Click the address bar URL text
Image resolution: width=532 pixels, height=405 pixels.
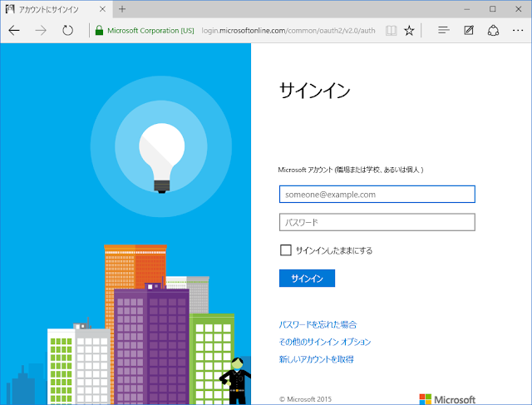[288, 31]
